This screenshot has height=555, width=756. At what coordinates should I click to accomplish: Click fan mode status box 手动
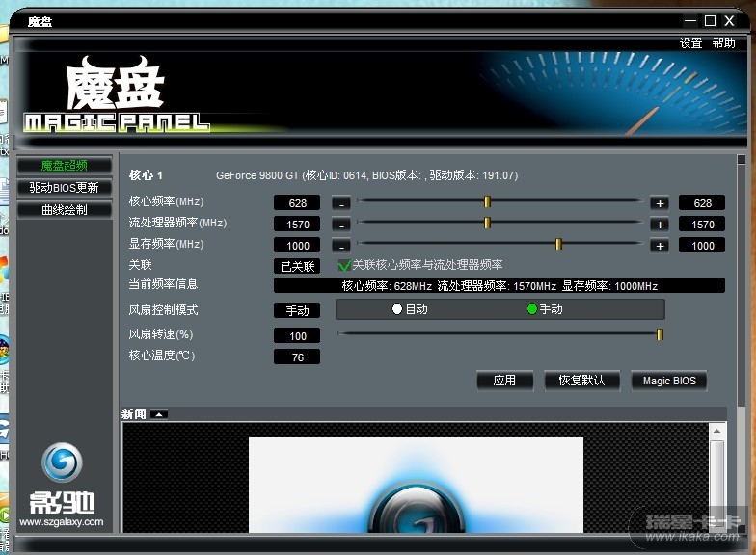click(x=297, y=310)
